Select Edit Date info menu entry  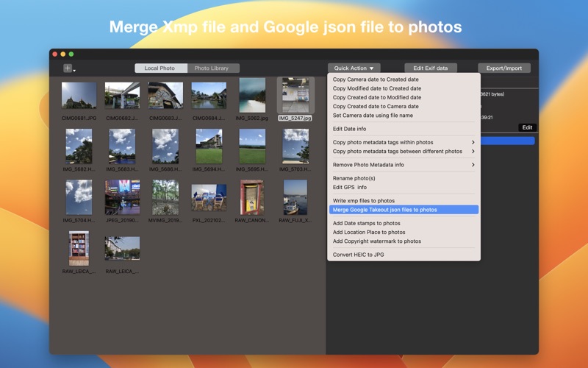[404, 129]
